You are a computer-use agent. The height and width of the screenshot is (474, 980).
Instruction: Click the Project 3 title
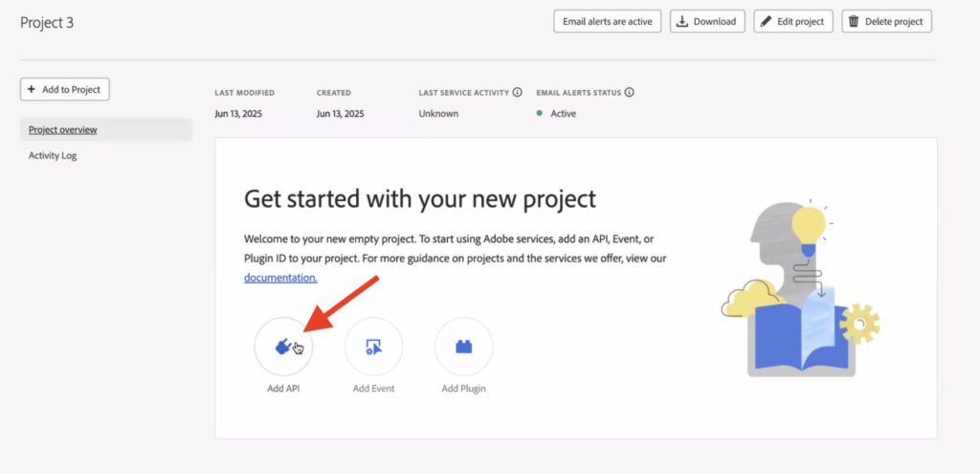pyautogui.click(x=47, y=23)
